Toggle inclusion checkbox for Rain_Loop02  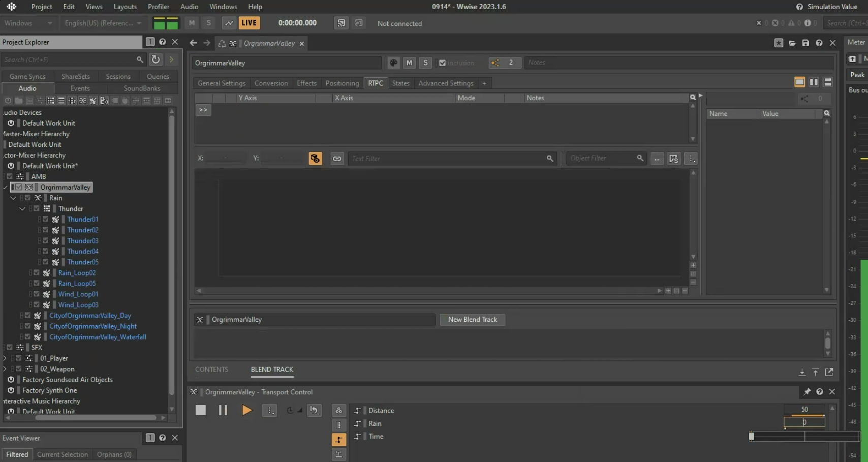(x=37, y=272)
